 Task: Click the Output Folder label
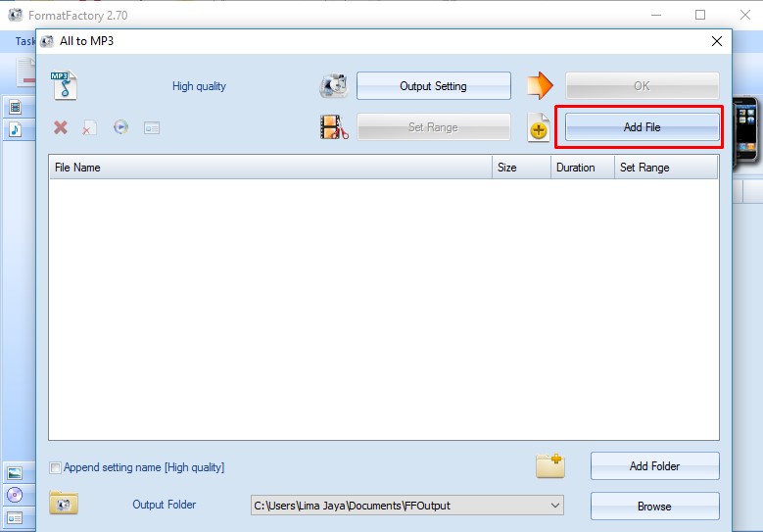[164, 505]
